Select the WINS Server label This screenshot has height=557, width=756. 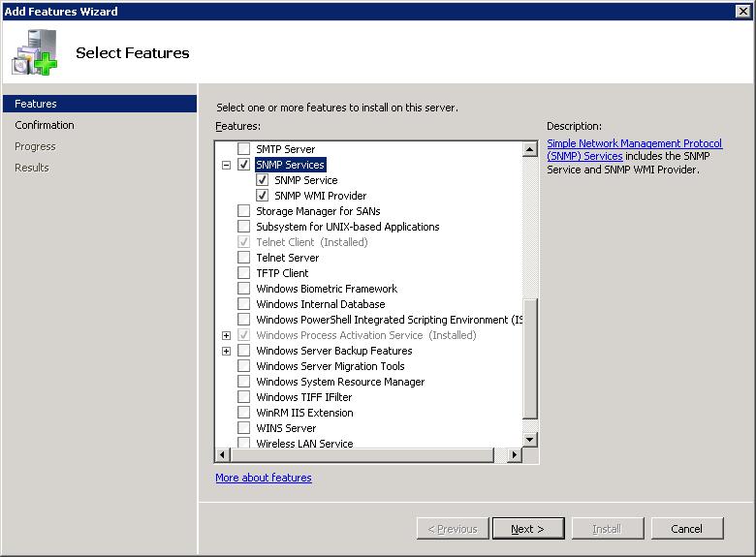tap(286, 428)
